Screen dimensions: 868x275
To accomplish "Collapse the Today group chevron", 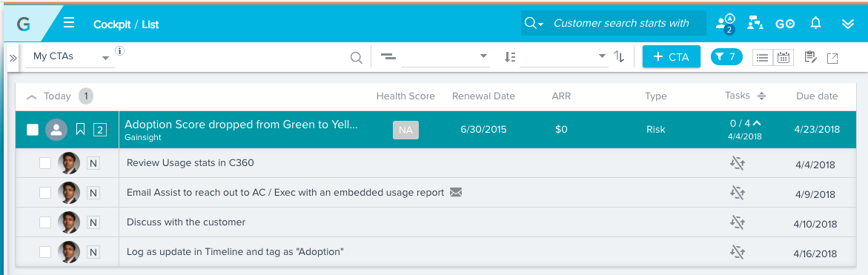I will click(32, 97).
